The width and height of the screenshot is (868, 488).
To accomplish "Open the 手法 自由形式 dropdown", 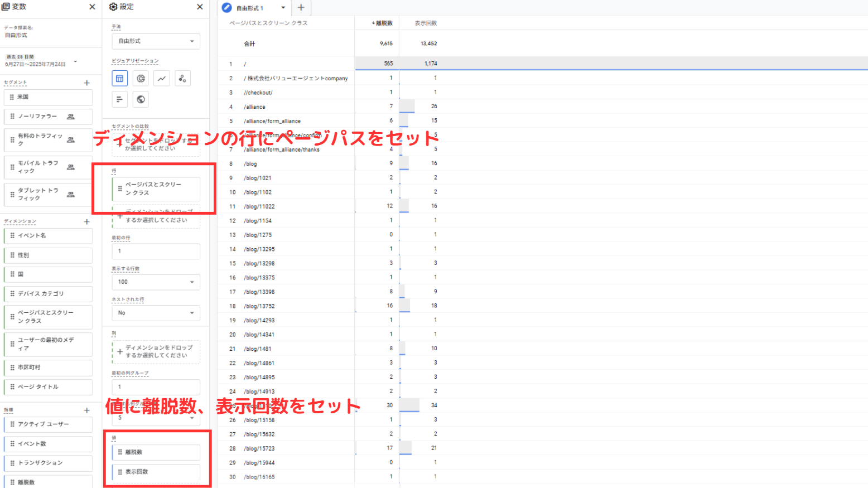I will [156, 41].
